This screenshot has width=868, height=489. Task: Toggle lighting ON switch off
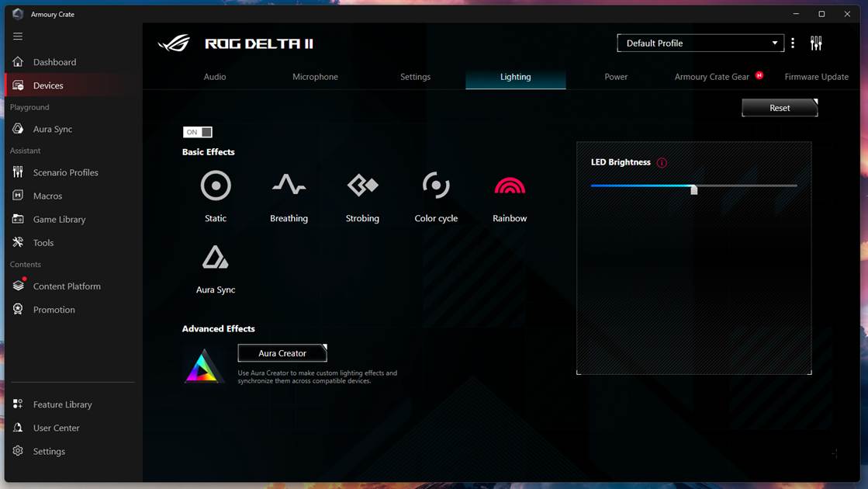pos(198,132)
